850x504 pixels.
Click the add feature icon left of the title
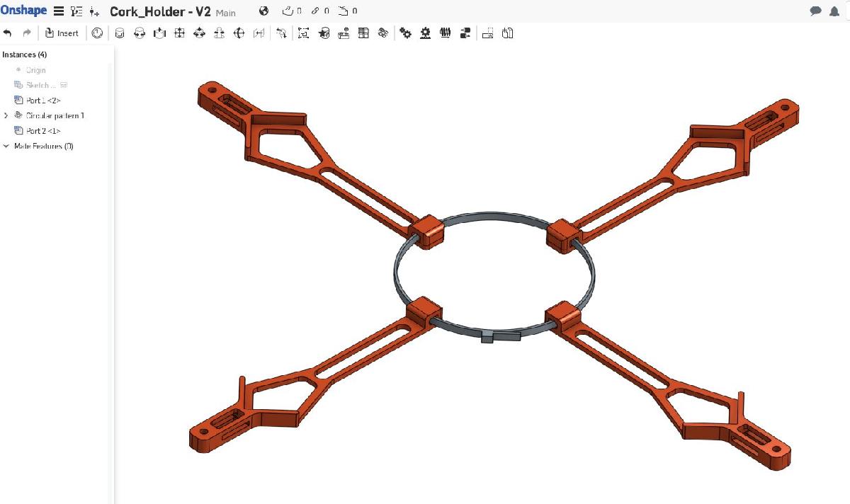point(95,12)
